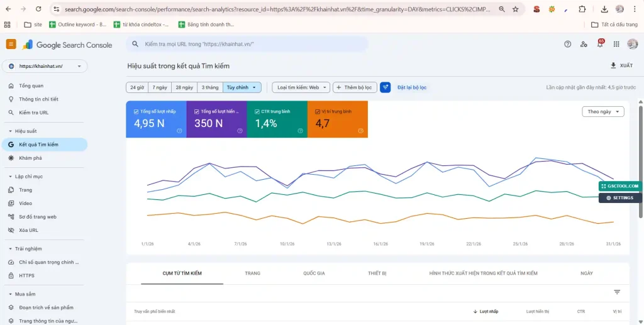
Task: Open the manage users and permissions icon
Action: pyautogui.click(x=584, y=44)
